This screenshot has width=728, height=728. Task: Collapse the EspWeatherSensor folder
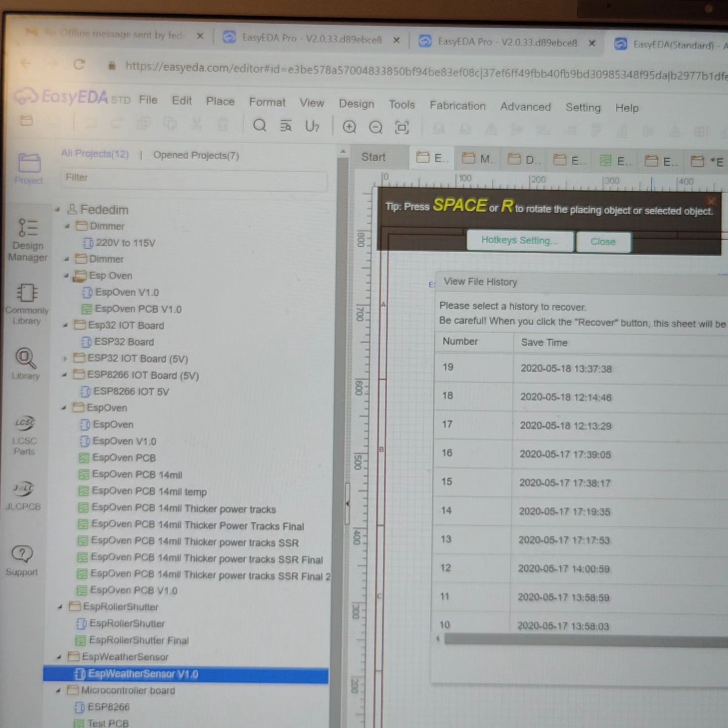point(59,657)
